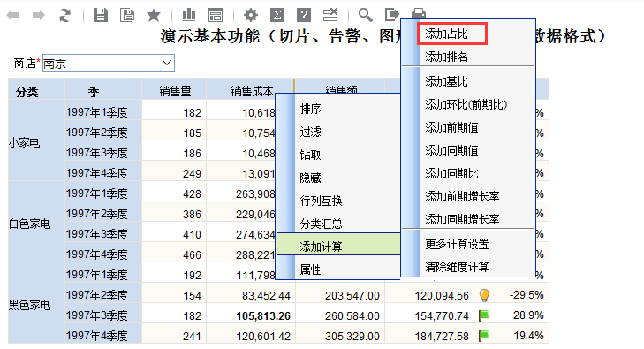
Task: Click the green flag icon beside 19.4%
Action: pyautogui.click(x=484, y=336)
